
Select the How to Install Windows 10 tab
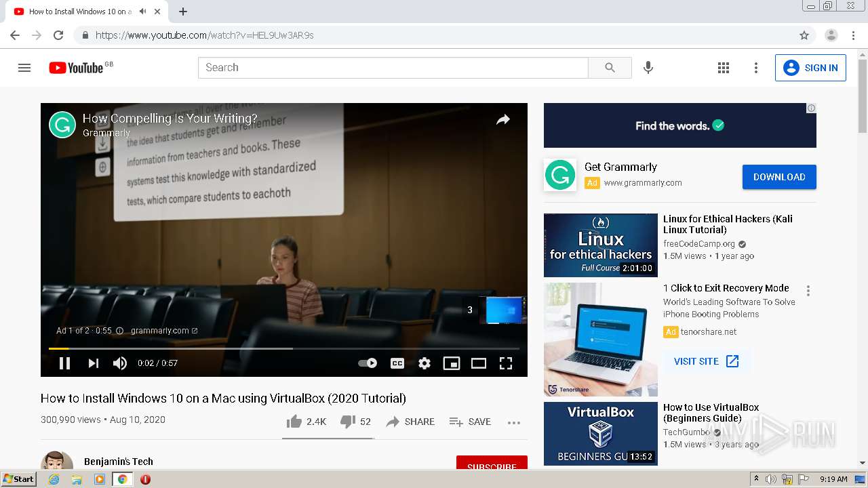pos(80,12)
